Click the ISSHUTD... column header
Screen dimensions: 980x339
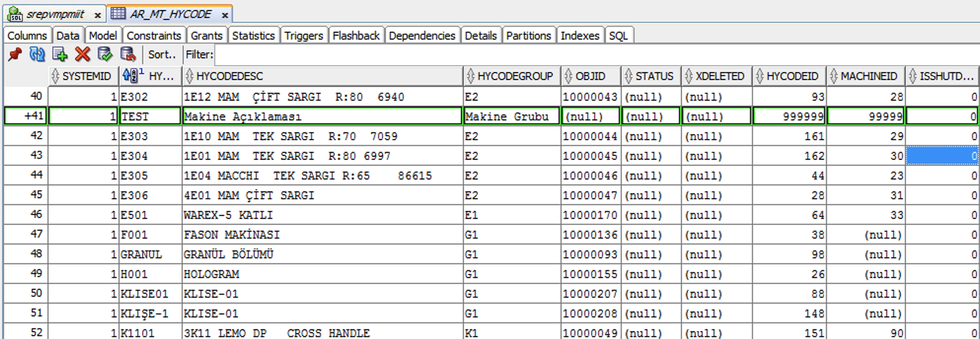(942, 76)
